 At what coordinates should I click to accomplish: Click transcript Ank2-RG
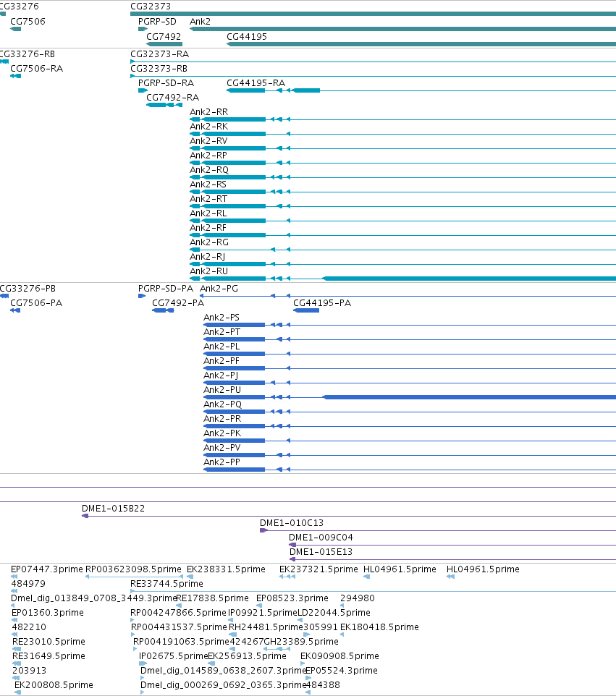(209, 242)
